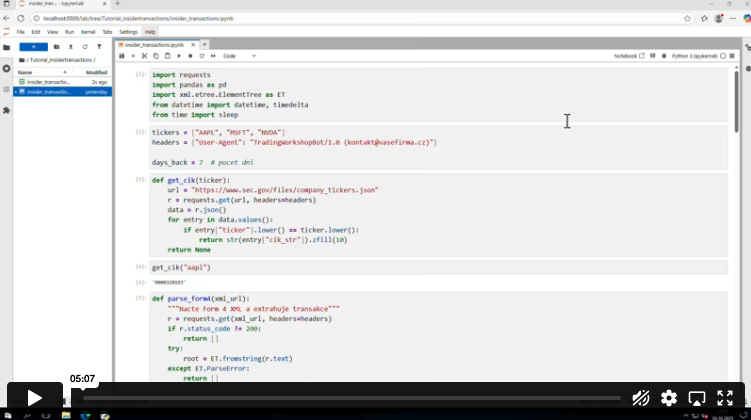
Task: Open the Kernel menu
Action: 87,32
